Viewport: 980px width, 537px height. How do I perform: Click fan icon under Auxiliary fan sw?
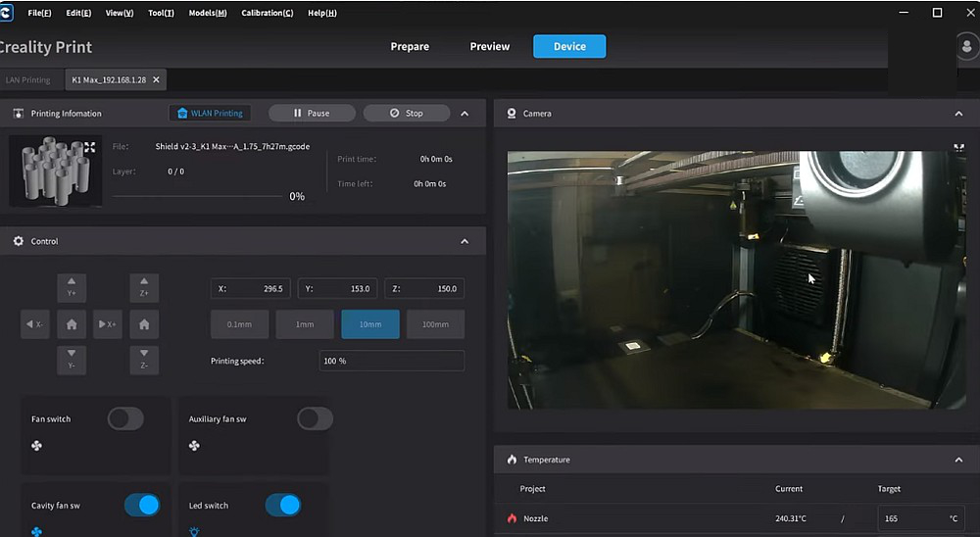(x=194, y=446)
